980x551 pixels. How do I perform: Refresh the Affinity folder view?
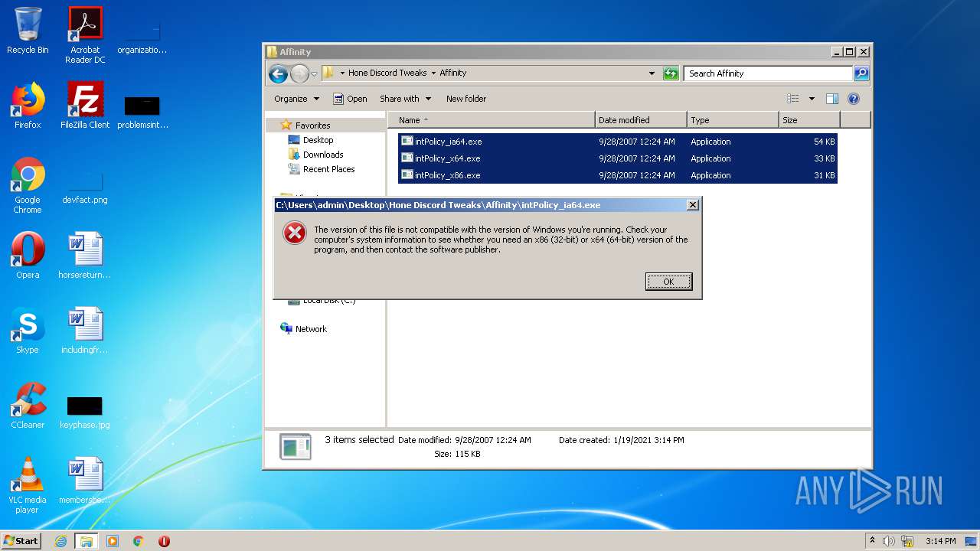click(x=671, y=73)
